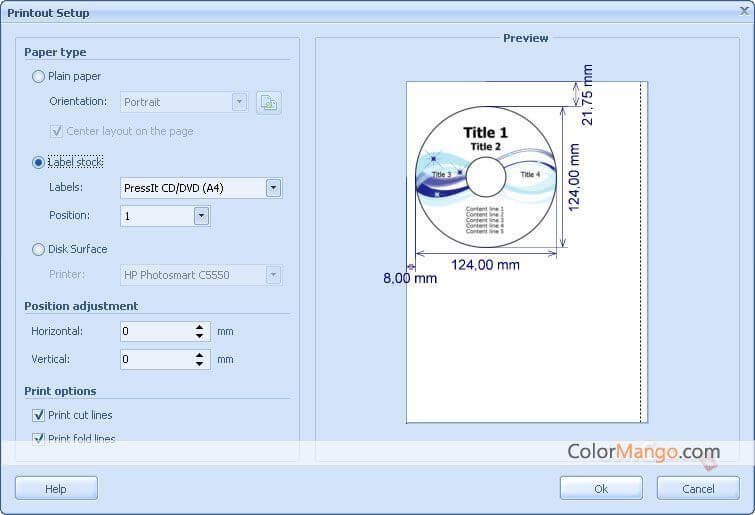Click the center hole of the disc preview

[x=486, y=178]
